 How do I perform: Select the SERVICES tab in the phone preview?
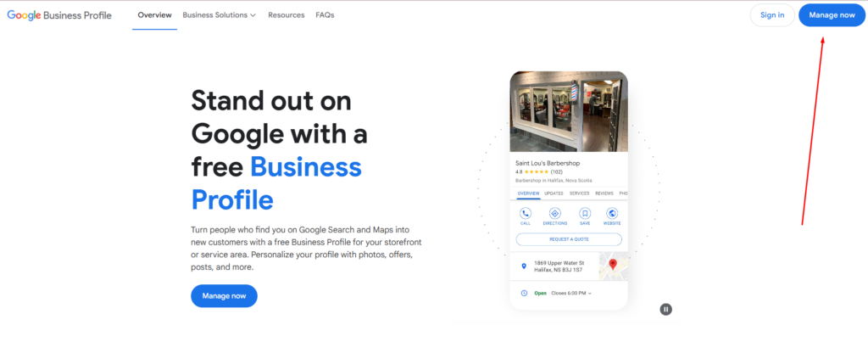coord(579,193)
